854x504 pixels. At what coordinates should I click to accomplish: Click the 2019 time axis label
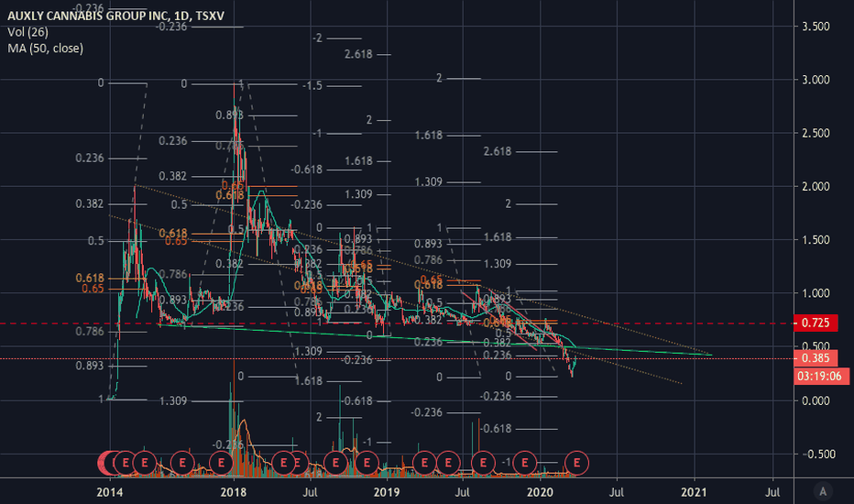(x=387, y=493)
